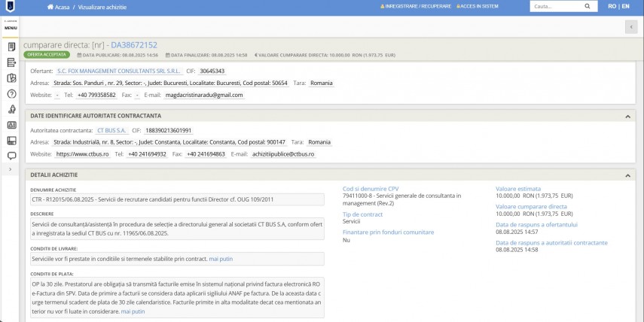The height and width of the screenshot is (322, 644).
Task: Click the ID card icon in the sidebar
Action: tap(11, 125)
